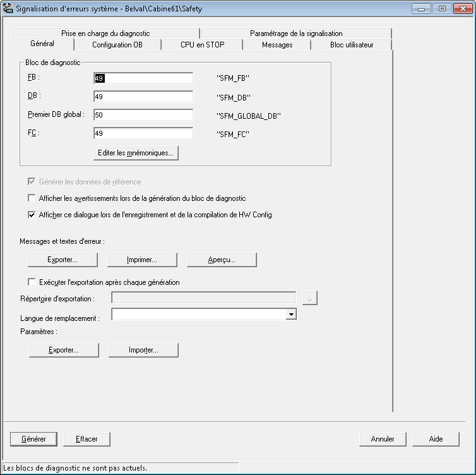
Task: Click status text 'Les blocs de diagnostic ne sont pas actuels'
Action: [x=75, y=467]
